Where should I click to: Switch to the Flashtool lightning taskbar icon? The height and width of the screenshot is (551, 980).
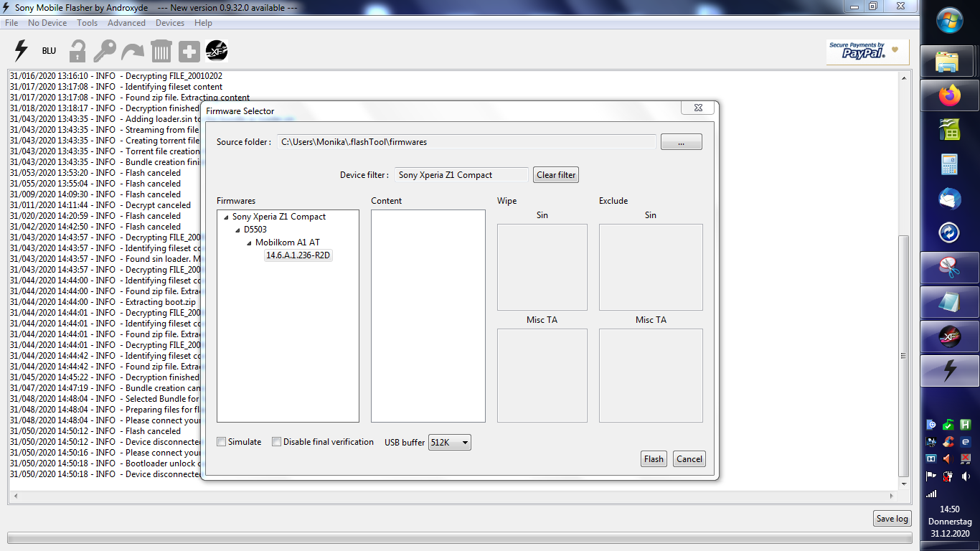coord(950,371)
